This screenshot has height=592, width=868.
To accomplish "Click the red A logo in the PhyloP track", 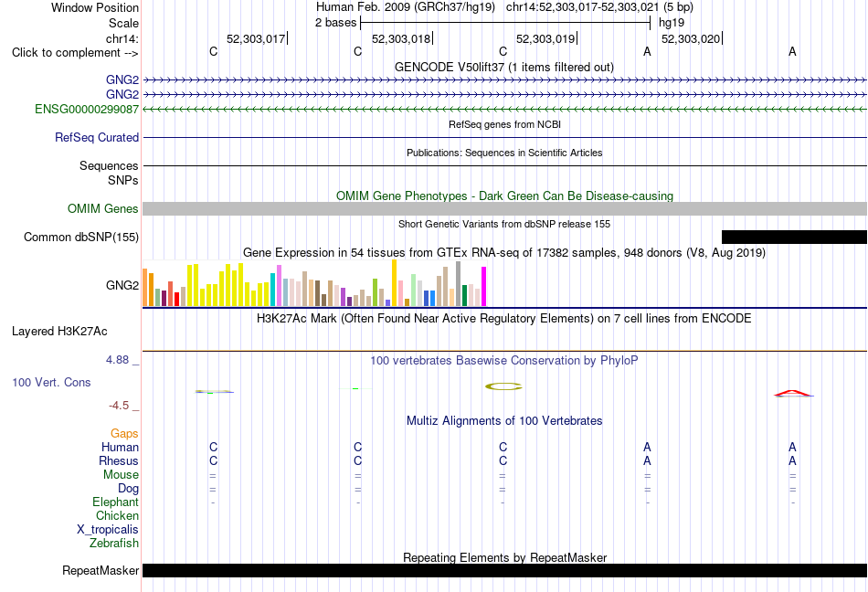I will tap(793, 394).
